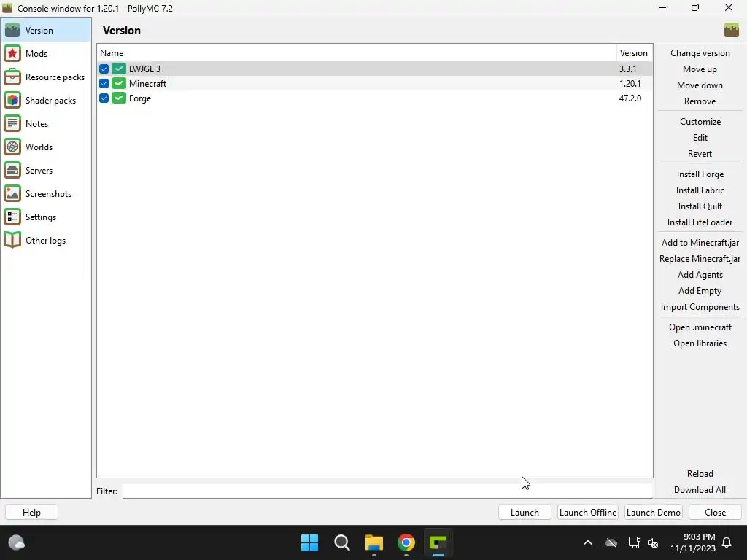Image resolution: width=747 pixels, height=560 pixels.
Task: Click the PollyMC taskbar icon
Action: [438, 542]
